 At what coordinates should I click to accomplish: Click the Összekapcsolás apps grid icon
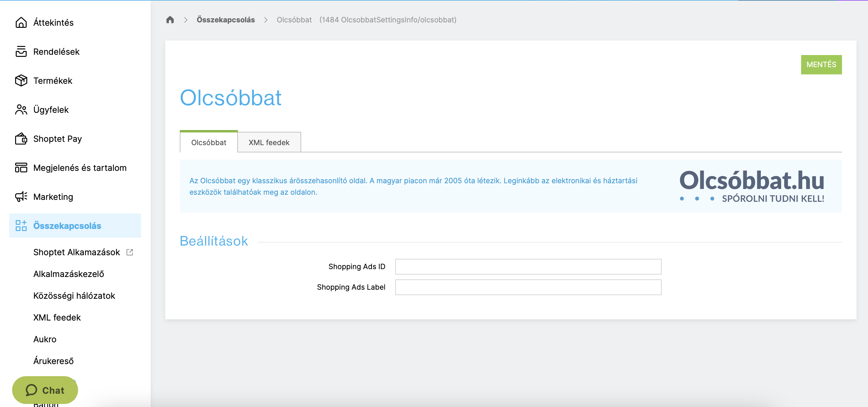pyautogui.click(x=21, y=226)
